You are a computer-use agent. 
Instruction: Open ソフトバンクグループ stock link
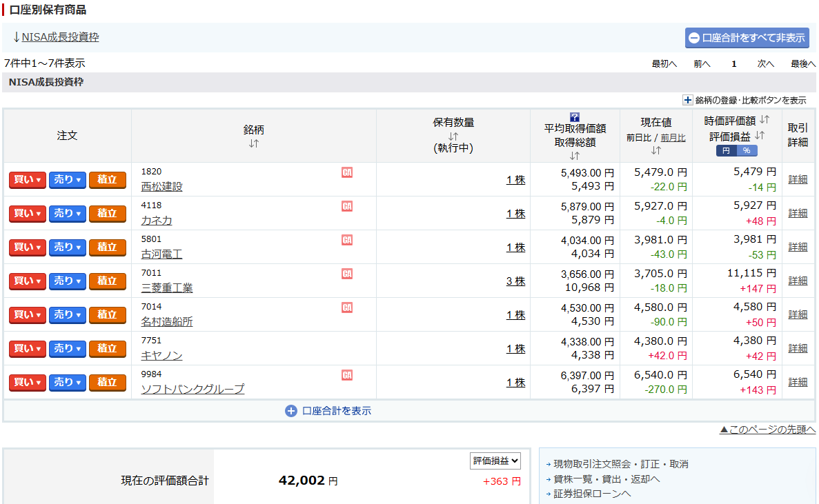[193, 390]
